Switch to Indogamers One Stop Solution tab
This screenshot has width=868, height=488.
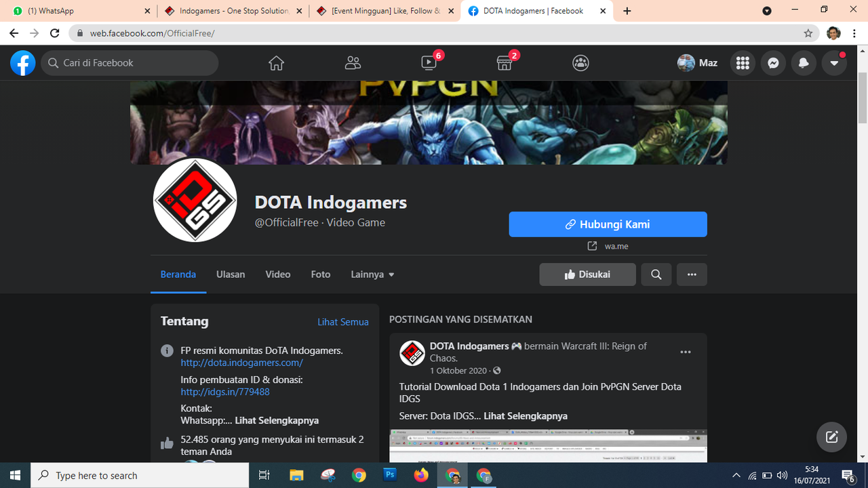232,11
